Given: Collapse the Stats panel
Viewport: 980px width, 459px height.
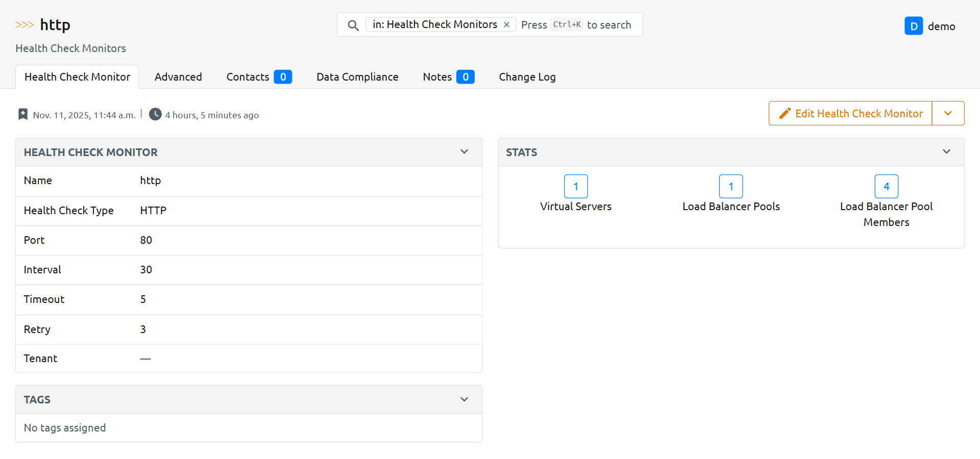Looking at the screenshot, I should click(x=946, y=152).
